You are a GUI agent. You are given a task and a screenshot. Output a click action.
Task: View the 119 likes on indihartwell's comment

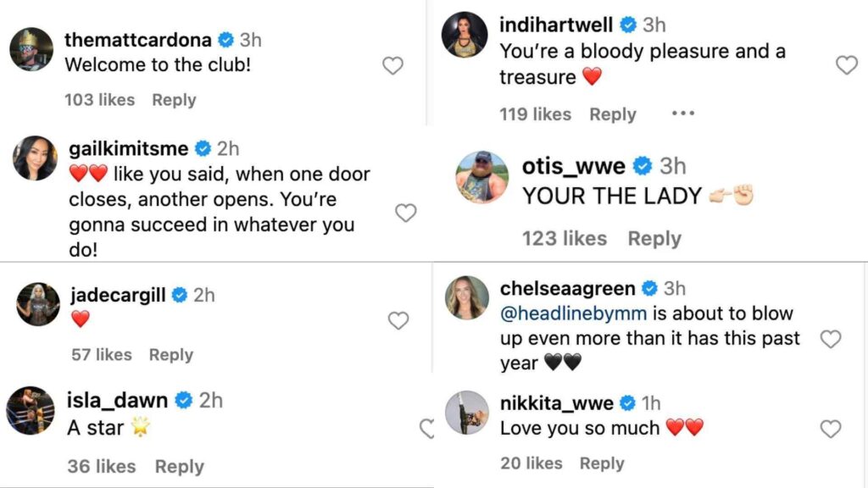click(535, 114)
